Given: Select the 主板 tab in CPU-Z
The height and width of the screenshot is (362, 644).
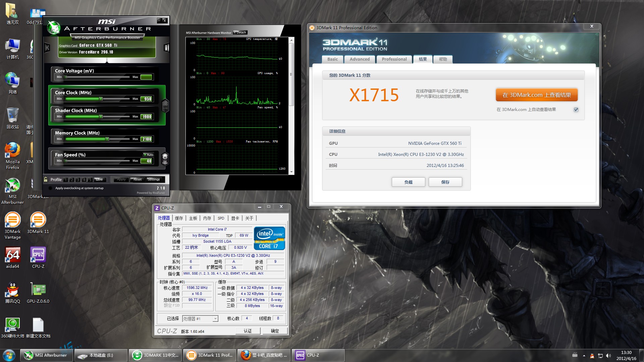Looking at the screenshot, I should tap(193, 218).
